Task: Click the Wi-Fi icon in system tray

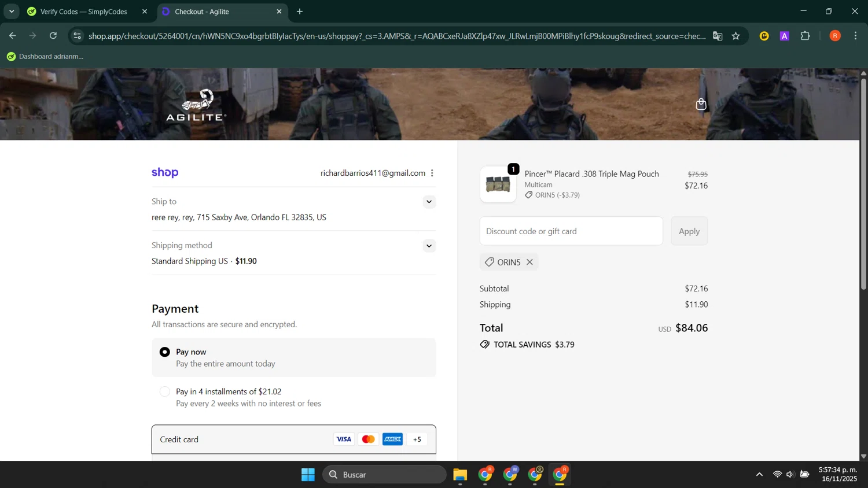Action: coord(777,475)
